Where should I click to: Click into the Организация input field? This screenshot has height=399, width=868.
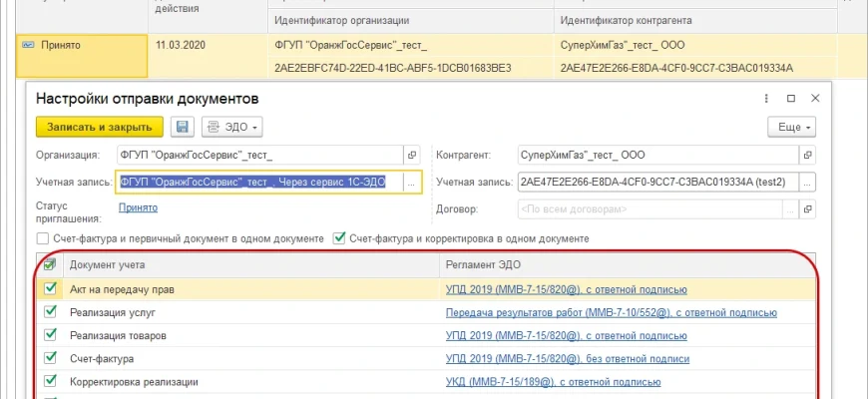[259, 156]
